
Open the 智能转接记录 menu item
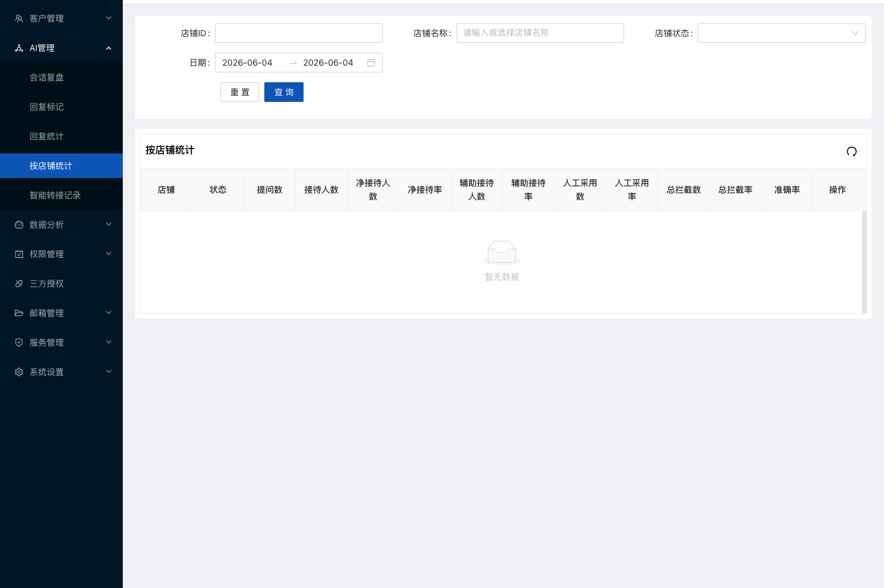(61, 195)
